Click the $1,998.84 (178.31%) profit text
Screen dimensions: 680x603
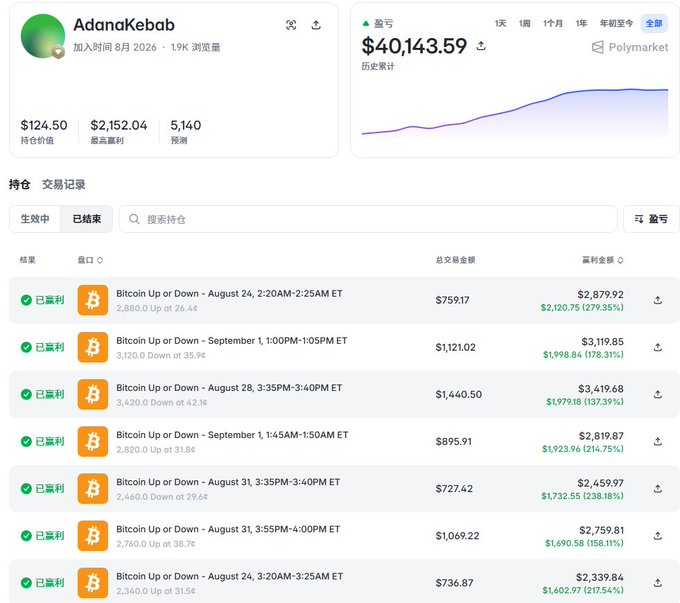coord(583,355)
